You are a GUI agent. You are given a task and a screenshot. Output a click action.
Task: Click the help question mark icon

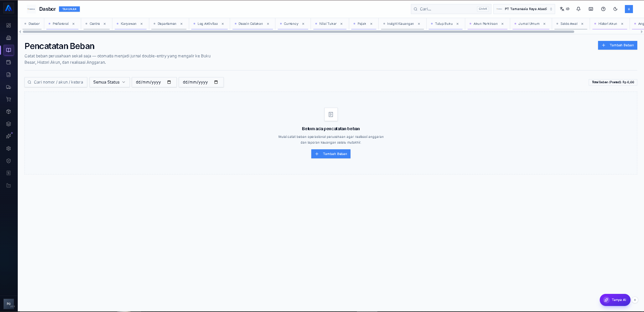pos(603,9)
